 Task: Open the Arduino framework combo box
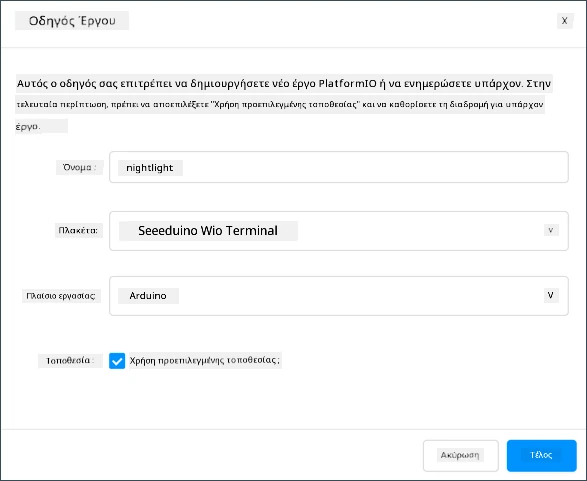pos(338,296)
